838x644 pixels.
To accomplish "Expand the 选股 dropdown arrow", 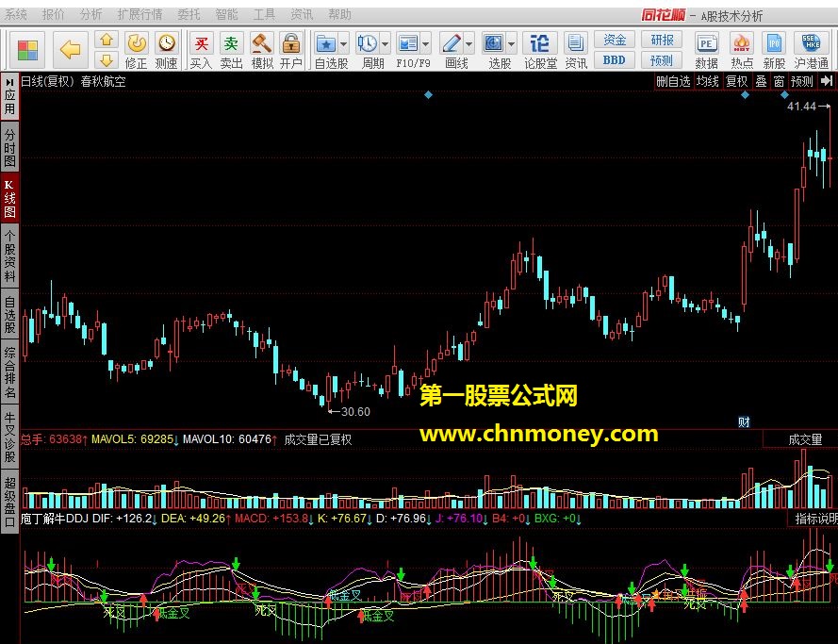I will [512, 44].
